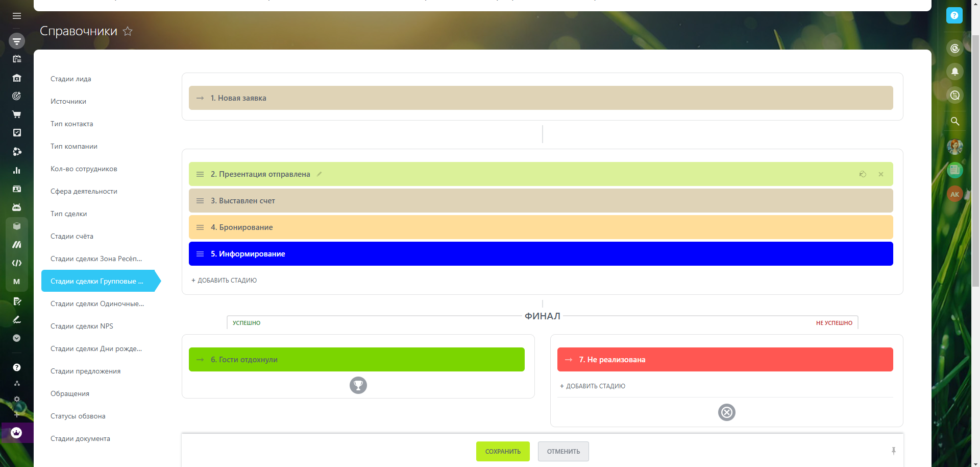Select Стадии сделки NPS item

82,326
